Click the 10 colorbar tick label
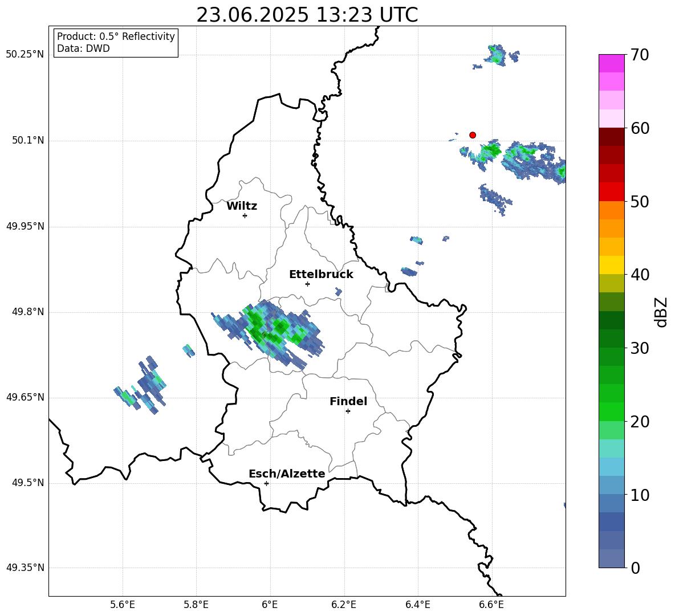 click(x=640, y=495)
